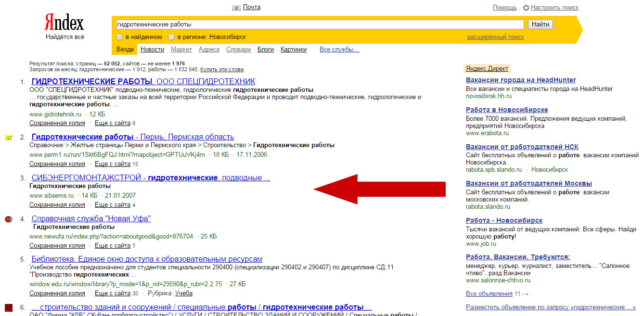The height and width of the screenshot is (316, 644).
Task: Open the расширенный поиск link
Action: 496,37
